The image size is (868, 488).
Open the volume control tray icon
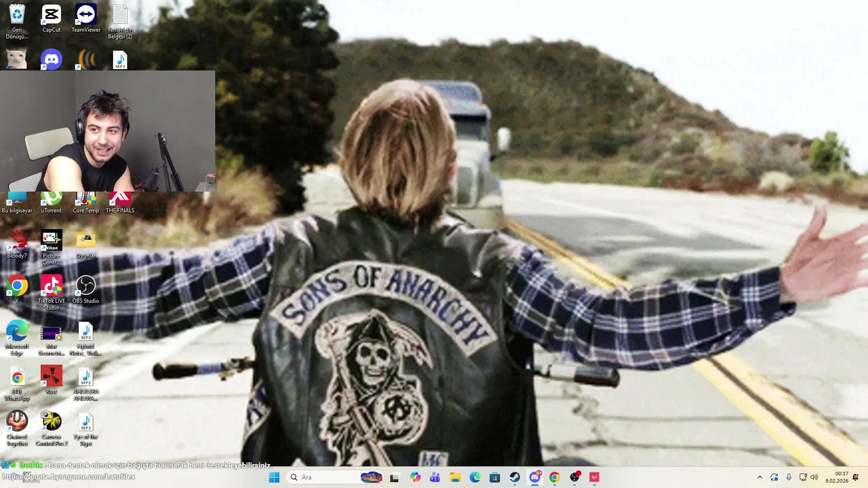coord(814,477)
